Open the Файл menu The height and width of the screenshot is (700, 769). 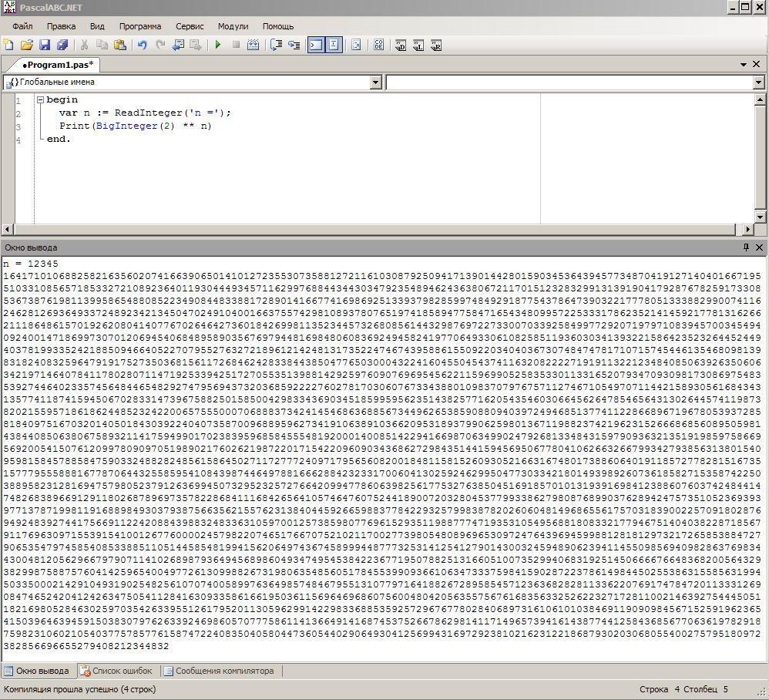pos(22,26)
